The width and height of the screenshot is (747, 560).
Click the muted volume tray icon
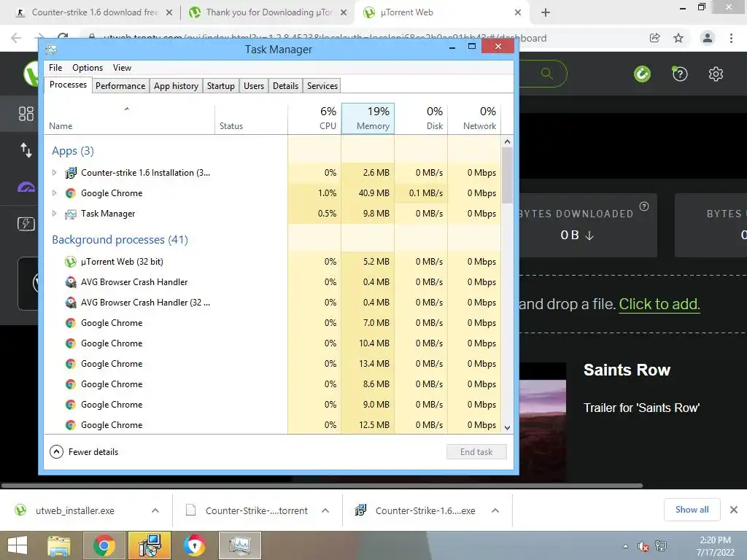[643, 546]
